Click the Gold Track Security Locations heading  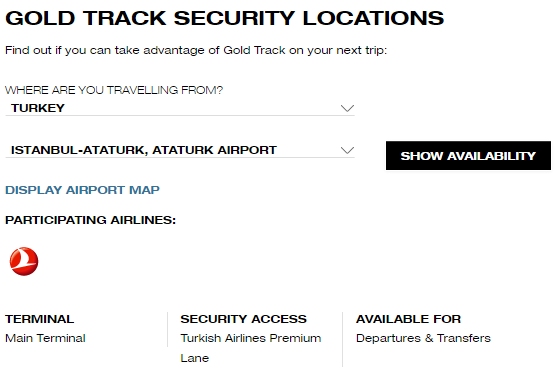224,18
